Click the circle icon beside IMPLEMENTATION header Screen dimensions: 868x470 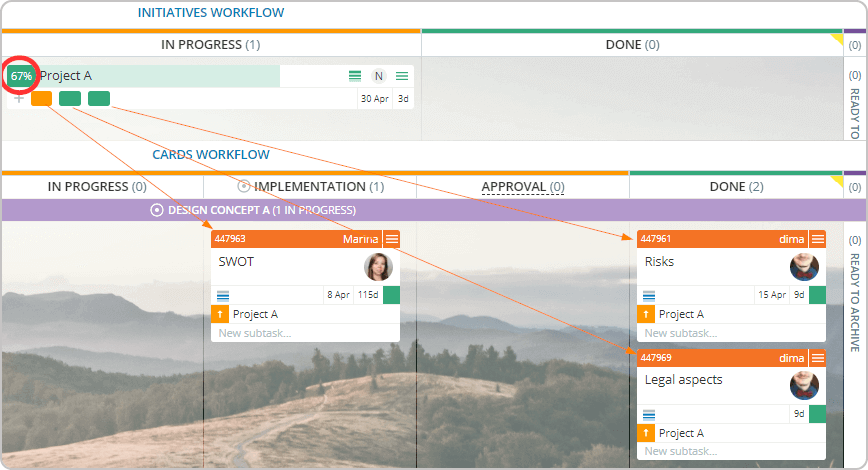(x=244, y=186)
